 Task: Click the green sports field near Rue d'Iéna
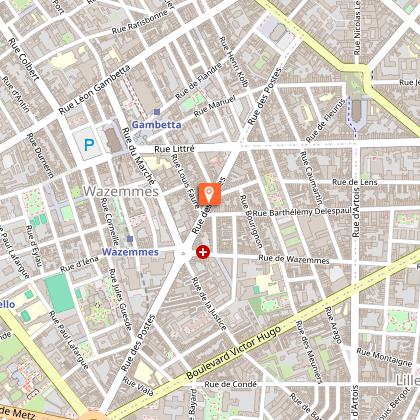(59, 293)
